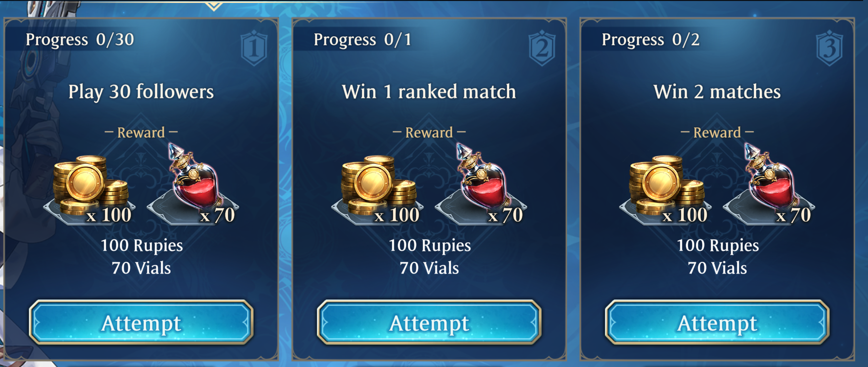Click the Progress 0/1 indicator

click(362, 39)
